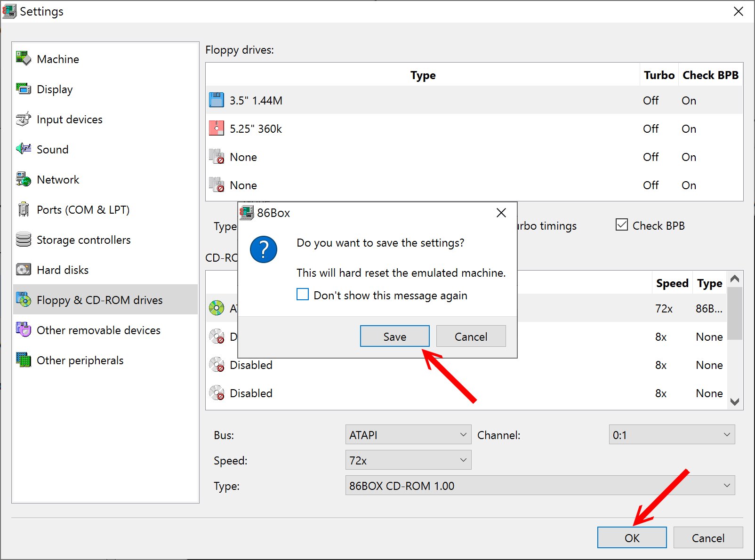Click the first None floppy drive icon
Viewport: 755px width, 560px height.
click(217, 156)
